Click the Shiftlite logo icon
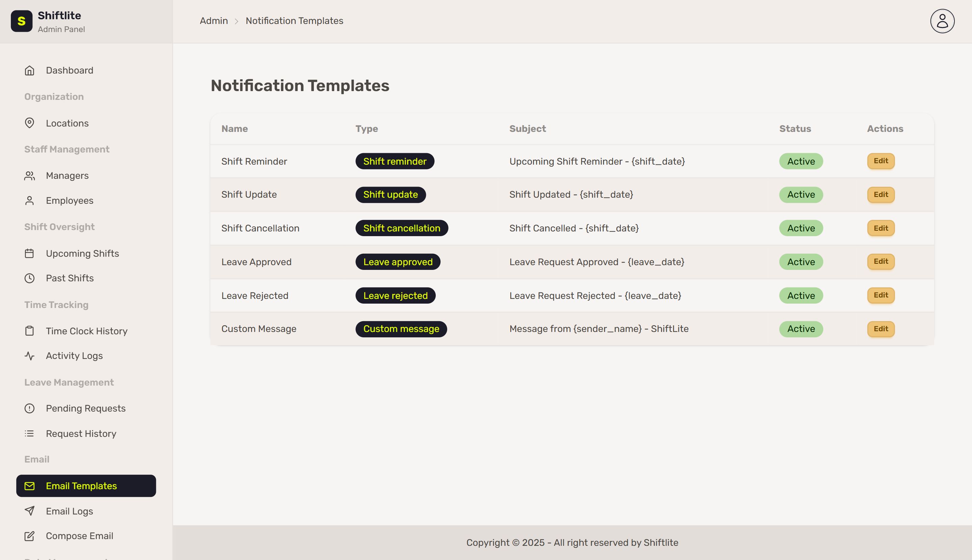This screenshot has height=560, width=972. click(x=22, y=21)
